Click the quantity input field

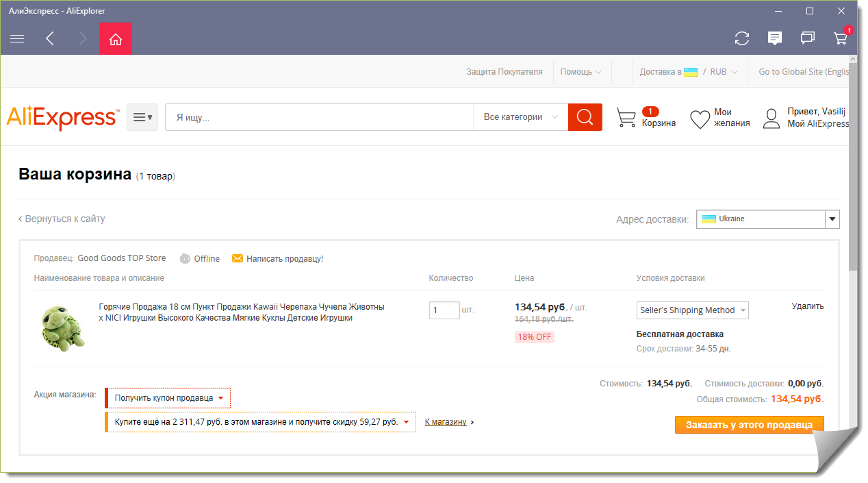444,310
